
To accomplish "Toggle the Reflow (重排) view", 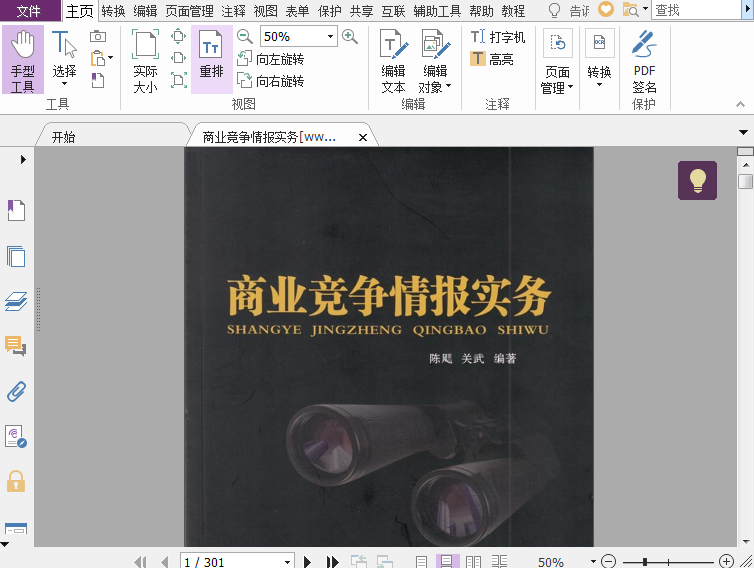I will pyautogui.click(x=212, y=60).
